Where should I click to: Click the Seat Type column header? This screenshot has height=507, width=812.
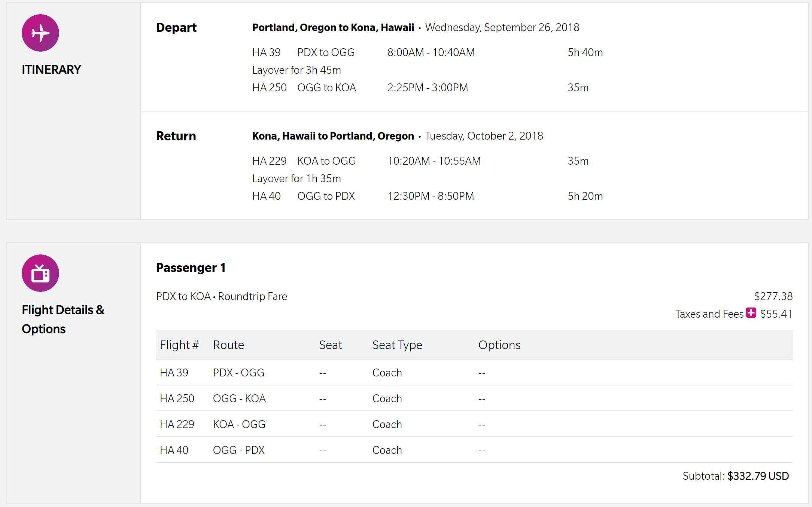click(397, 345)
